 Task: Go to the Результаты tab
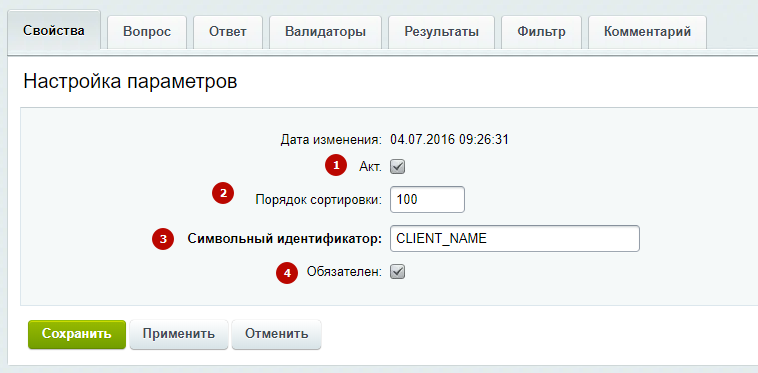click(441, 32)
